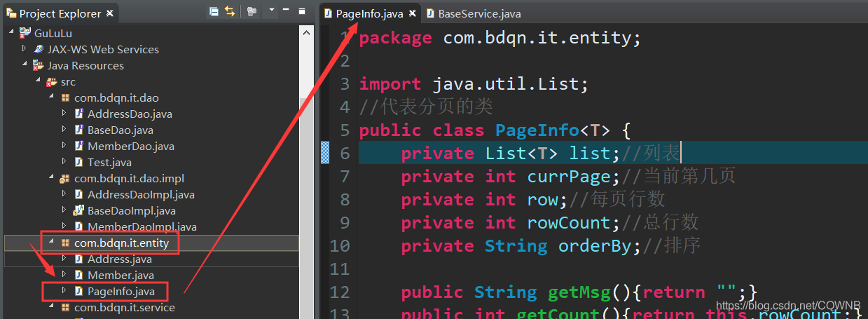868x319 pixels.
Task: Click the line 6 change marker in gutter
Action: tap(324, 152)
